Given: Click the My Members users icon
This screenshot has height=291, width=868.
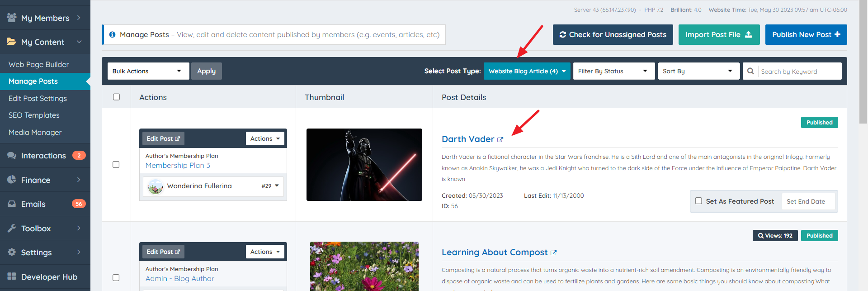Looking at the screenshot, I should coord(12,18).
